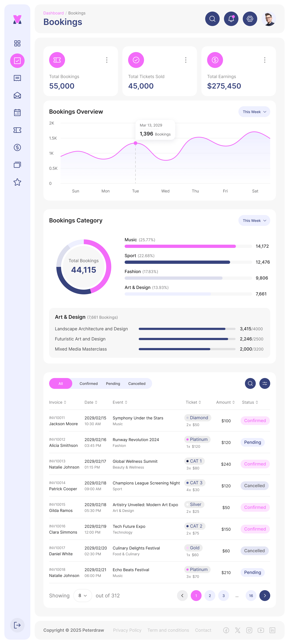Open the calendar icon in sidebar
289x644 pixels.
tap(17, 113)
